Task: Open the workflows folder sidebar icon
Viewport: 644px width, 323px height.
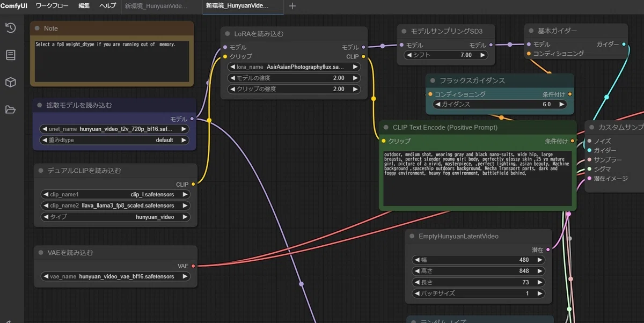Action: pyautogui.click(x=10, y=109)
